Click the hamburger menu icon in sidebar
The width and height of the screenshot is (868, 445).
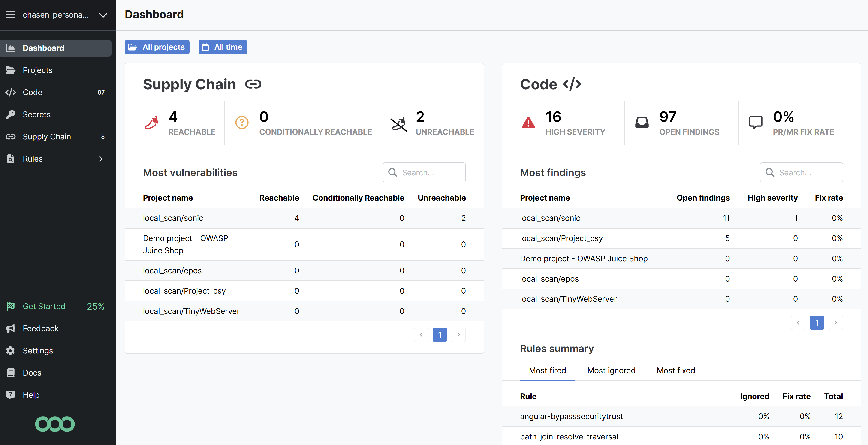coord(10,15)
